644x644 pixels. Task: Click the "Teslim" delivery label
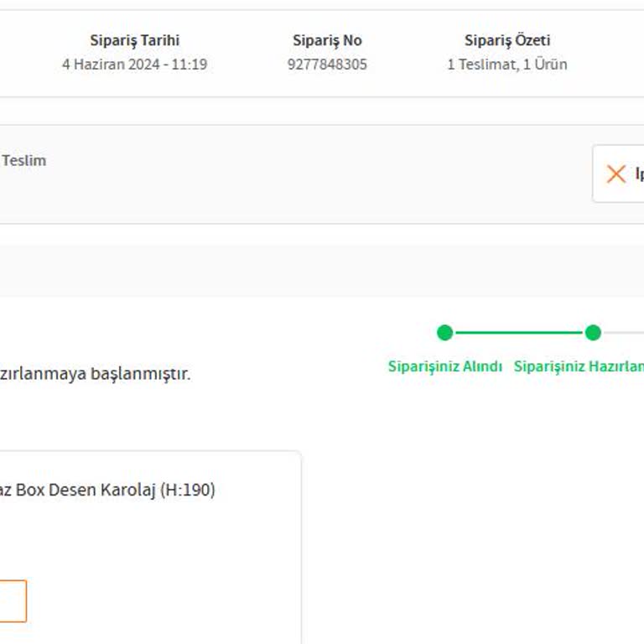(23, 160)
